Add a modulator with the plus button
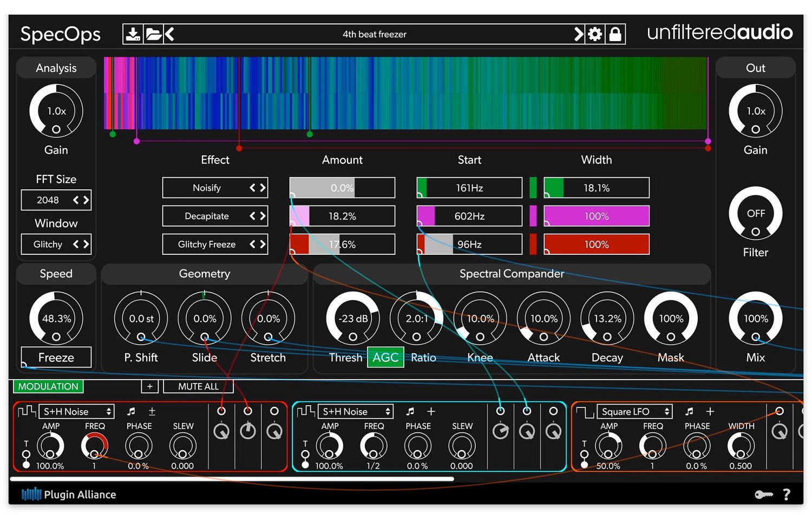The width and height of the screenshot is (812, 515). coord(150,386)
